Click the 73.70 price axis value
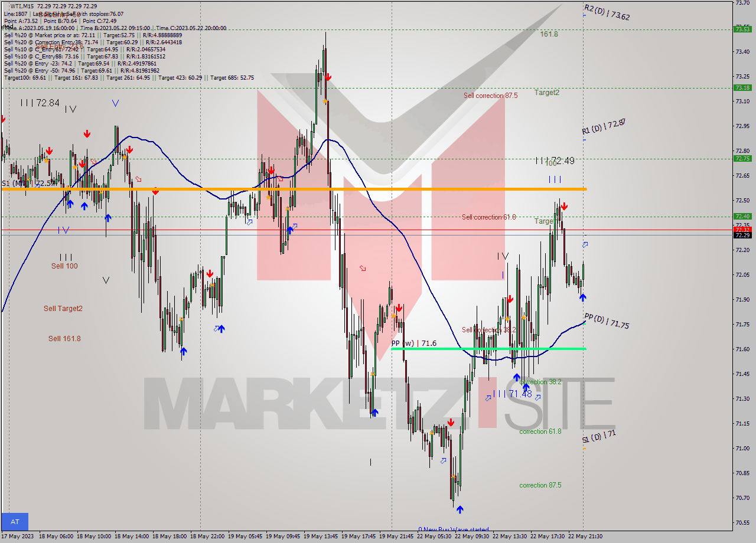The image size is (756, 543). click(x=742, y=3)
